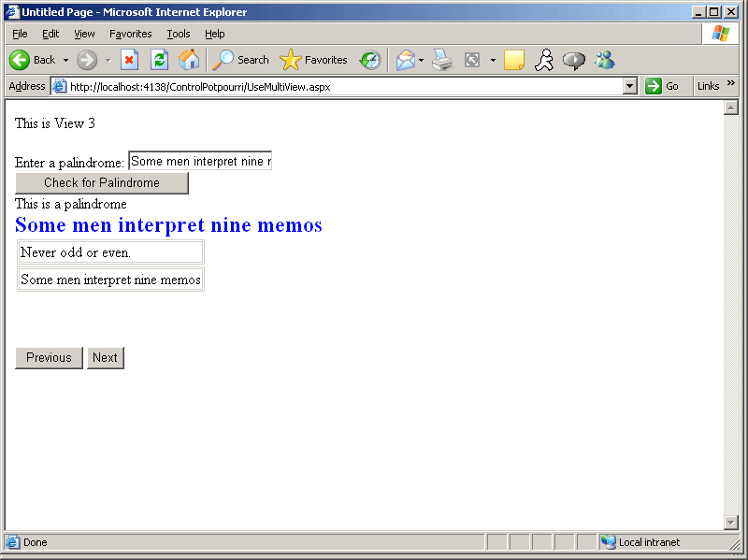
Task: Open the Tools menu
Action: [x=178, y=34]
